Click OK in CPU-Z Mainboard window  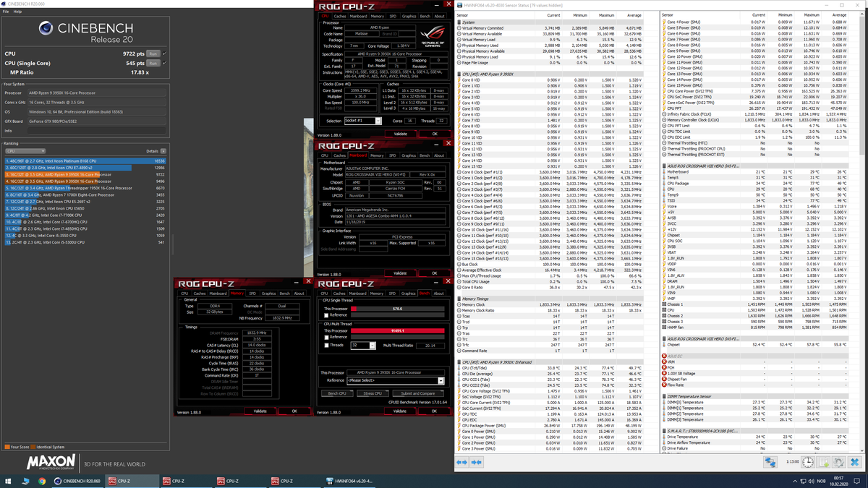coord(435,273)
